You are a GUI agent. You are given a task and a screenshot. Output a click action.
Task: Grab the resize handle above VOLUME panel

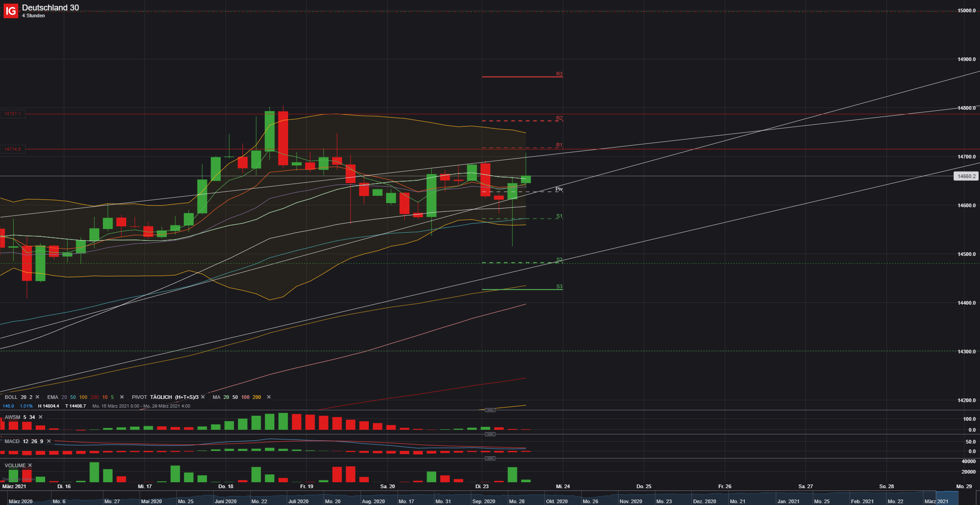[490, 458]
